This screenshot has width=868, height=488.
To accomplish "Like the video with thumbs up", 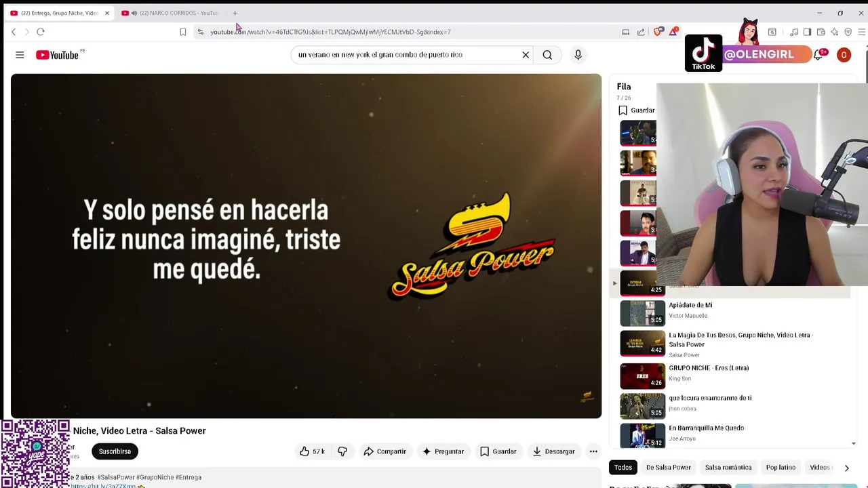I will (x=312, y=451).
